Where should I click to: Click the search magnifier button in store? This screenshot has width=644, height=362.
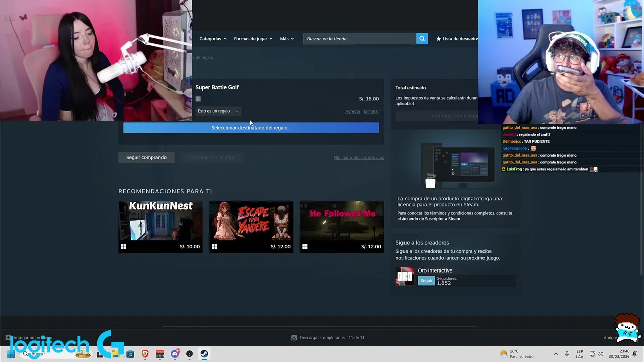coord(422,39)
